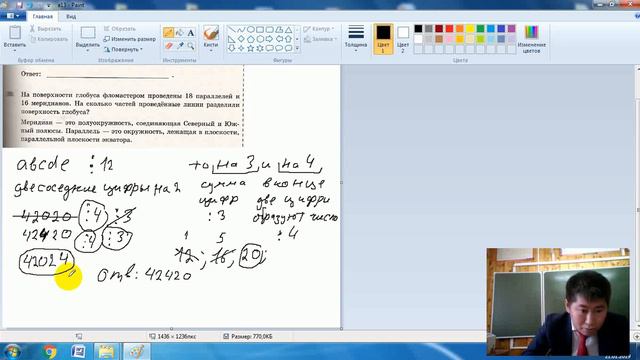Choose the Hexagon shape
The width and height of the screenshot is (640, 360).
(260, 39)
